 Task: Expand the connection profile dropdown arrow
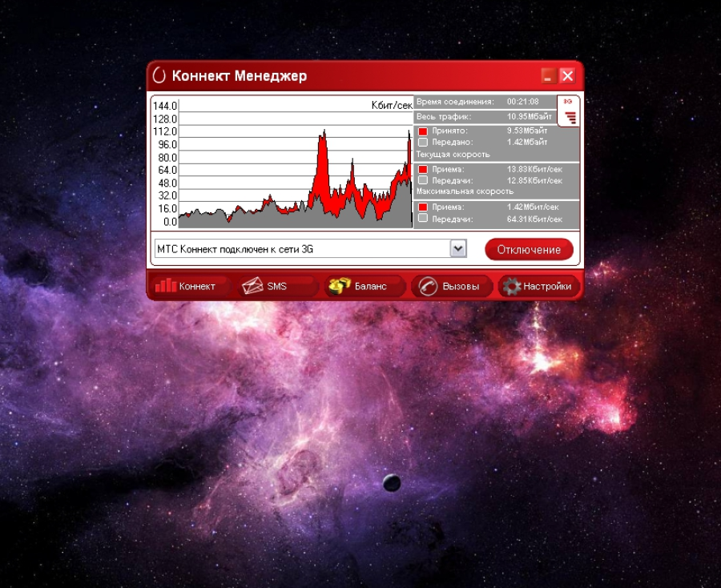click(458, 248)
